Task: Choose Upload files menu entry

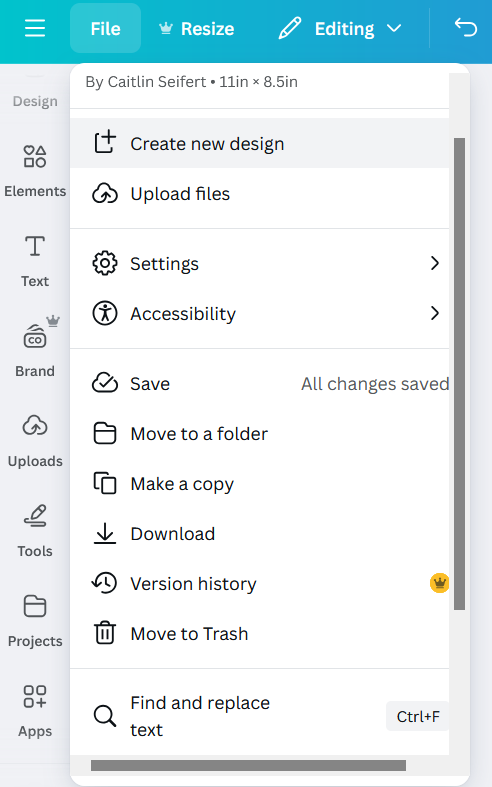Action: click(x=260, y=194)
